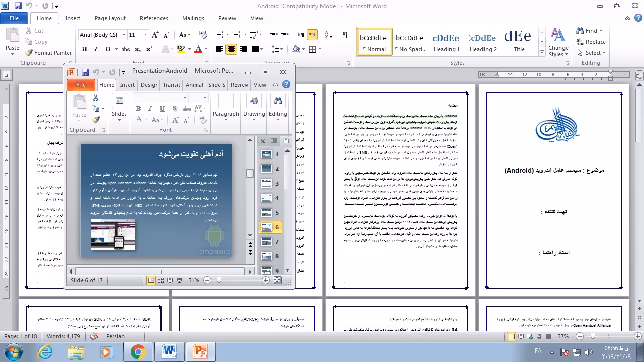Click the Word zoom slider handle
This screenshot has width=644, height=362.
[x=593, y=336]
